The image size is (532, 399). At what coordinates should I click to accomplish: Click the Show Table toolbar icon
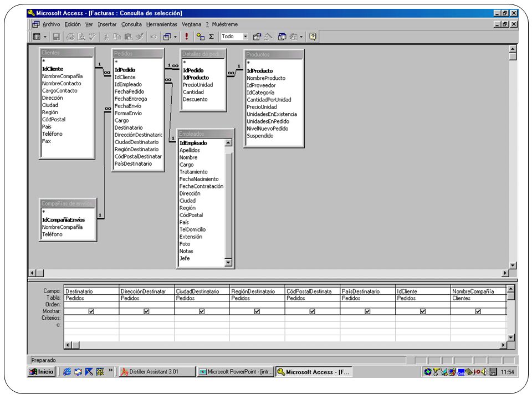point(201,37)
